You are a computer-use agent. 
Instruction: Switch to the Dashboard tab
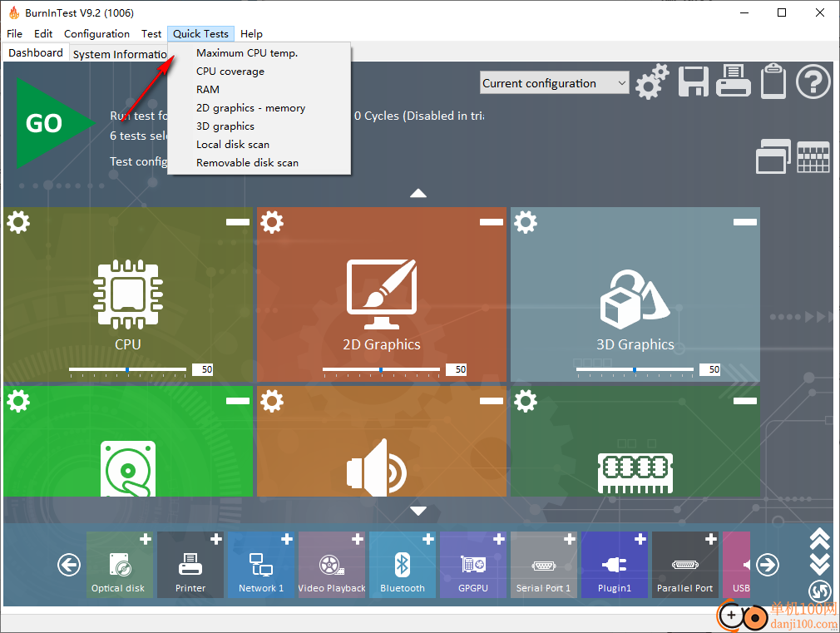click(x=36, y=52)
